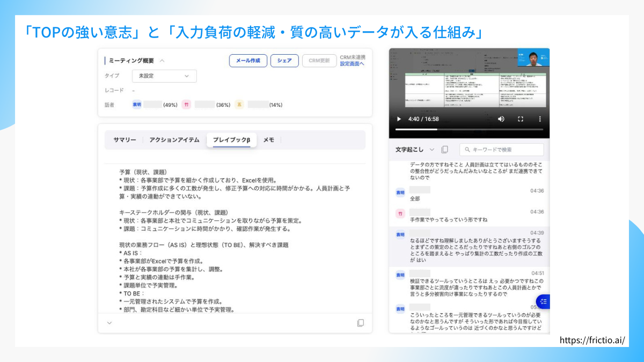The height and width of the screenshot is (362, 644).
Task: Expand the bottom-left chevron in playbook panel
Action: [x=109, y=323]
